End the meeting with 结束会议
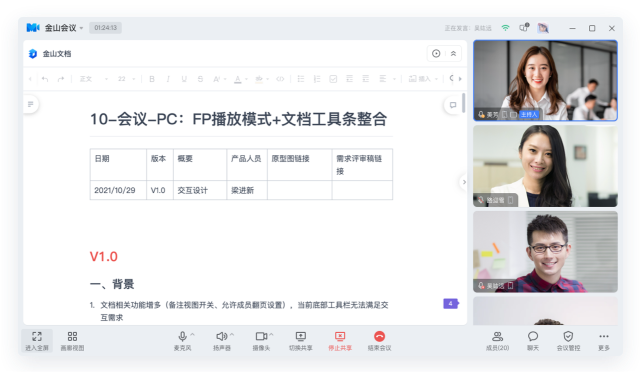 [379, 341]
